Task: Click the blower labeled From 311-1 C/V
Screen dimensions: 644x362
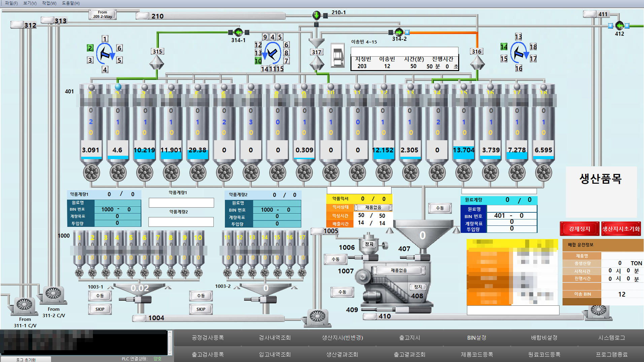Action: 24,304
